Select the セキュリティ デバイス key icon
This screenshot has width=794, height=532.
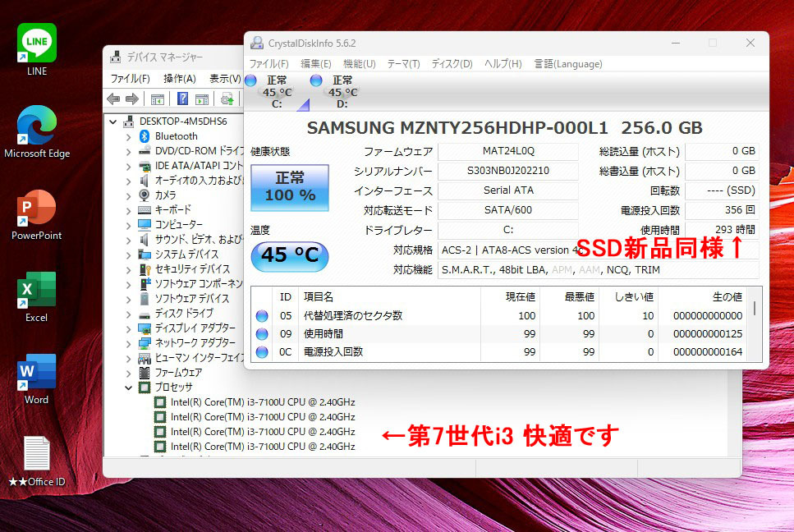point(145,269)
